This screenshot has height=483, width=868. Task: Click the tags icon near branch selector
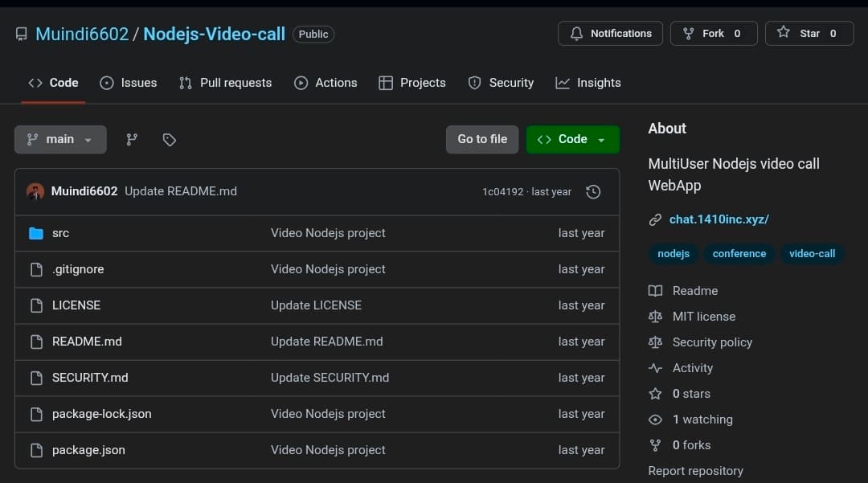point(169,139)
